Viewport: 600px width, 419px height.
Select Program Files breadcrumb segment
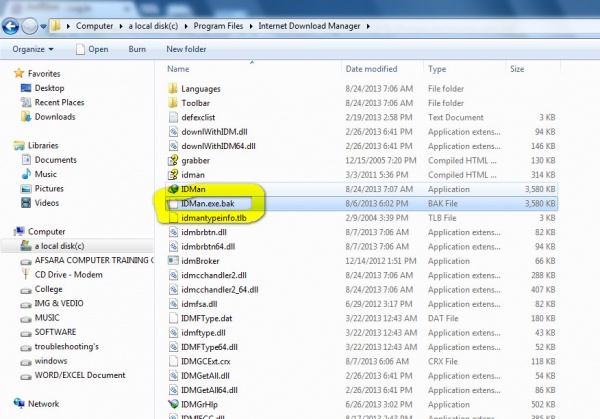(x=218, y=26)
